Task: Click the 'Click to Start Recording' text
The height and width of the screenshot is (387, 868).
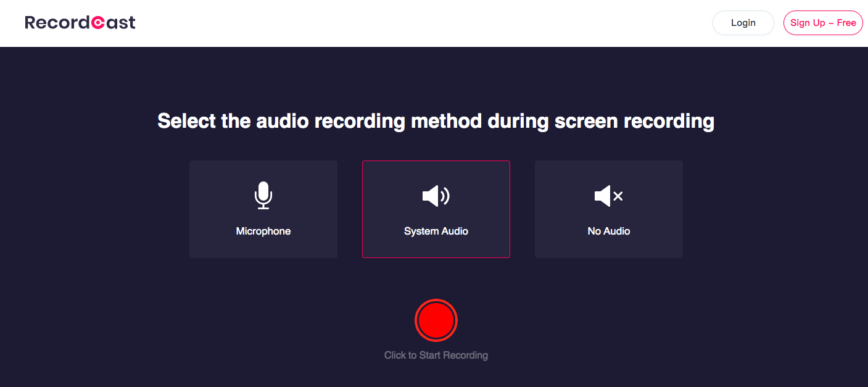Action: point(436,356)
